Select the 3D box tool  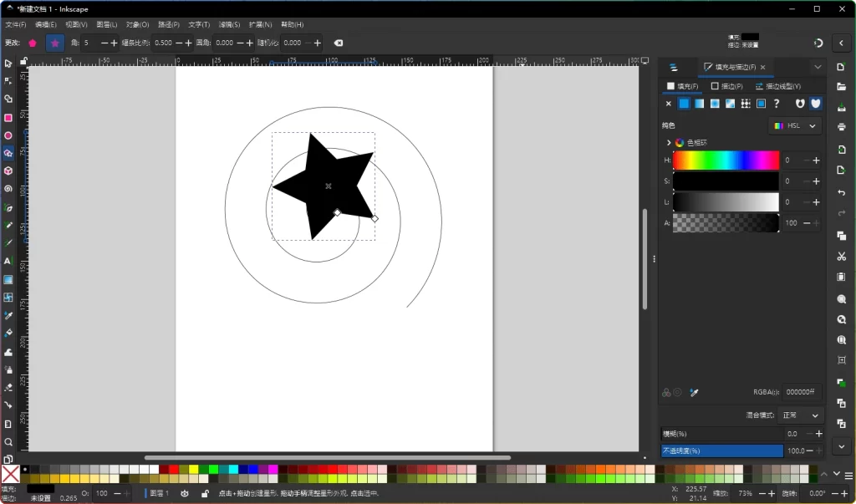coord(8,171)
